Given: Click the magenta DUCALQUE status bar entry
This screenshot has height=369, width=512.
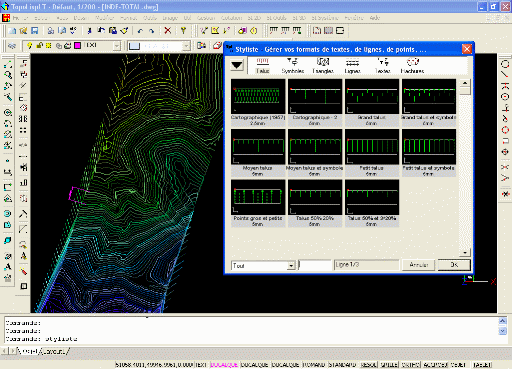Looking at the screenshot, I should (224, 365).
